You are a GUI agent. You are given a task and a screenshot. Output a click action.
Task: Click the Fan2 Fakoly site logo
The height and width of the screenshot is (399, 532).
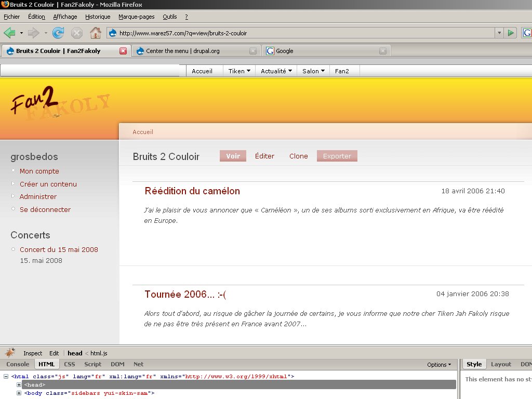[x=60, y=103]
